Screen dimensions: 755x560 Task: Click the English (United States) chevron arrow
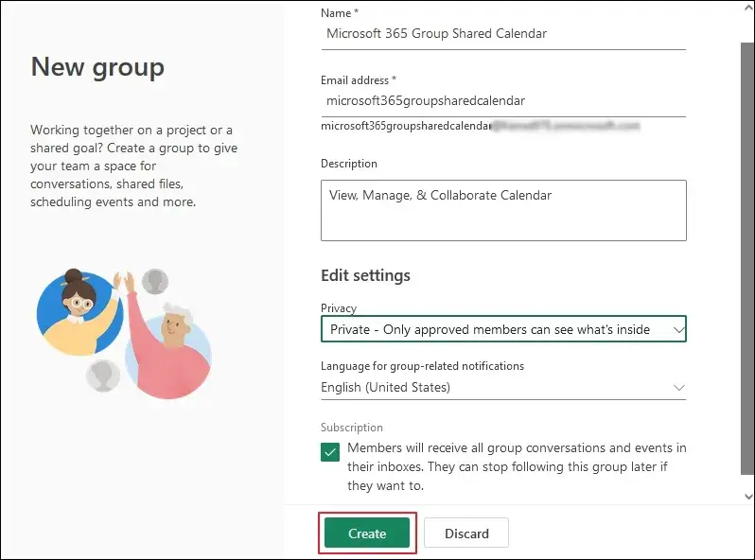coord(678,388)
